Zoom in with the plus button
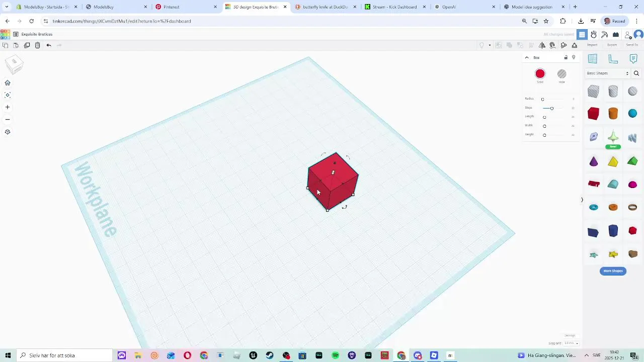 click(x=8, y=107)
